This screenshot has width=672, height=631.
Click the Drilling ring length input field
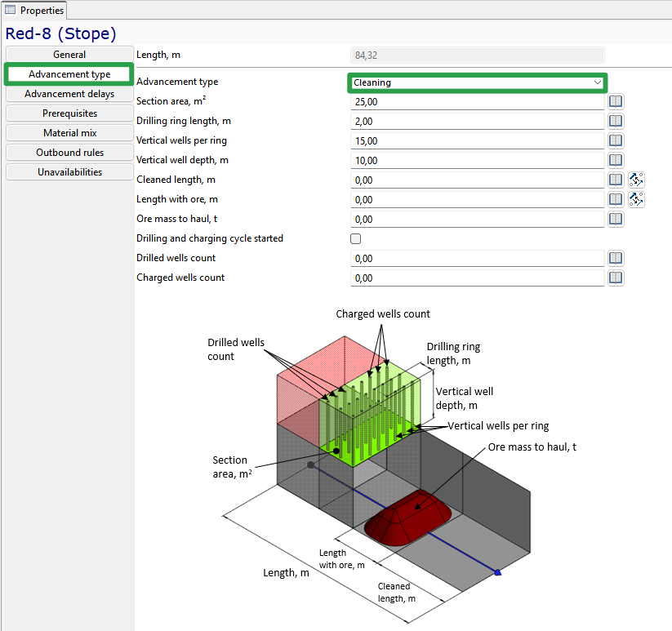click(478, 122)
